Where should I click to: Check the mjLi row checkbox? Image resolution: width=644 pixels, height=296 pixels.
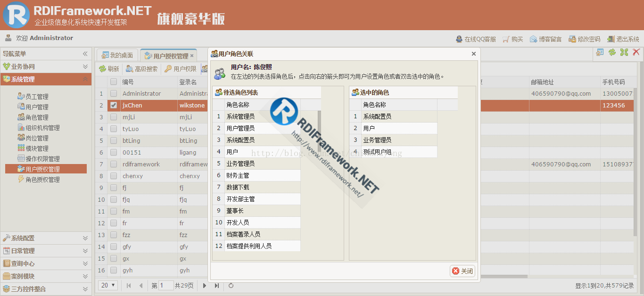114,117
